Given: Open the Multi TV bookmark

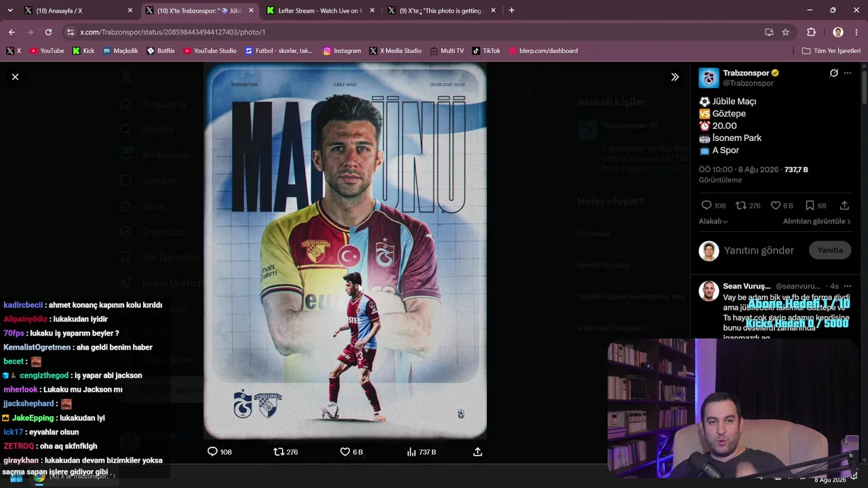Looking at the screenshot, I should coord(447,51).
